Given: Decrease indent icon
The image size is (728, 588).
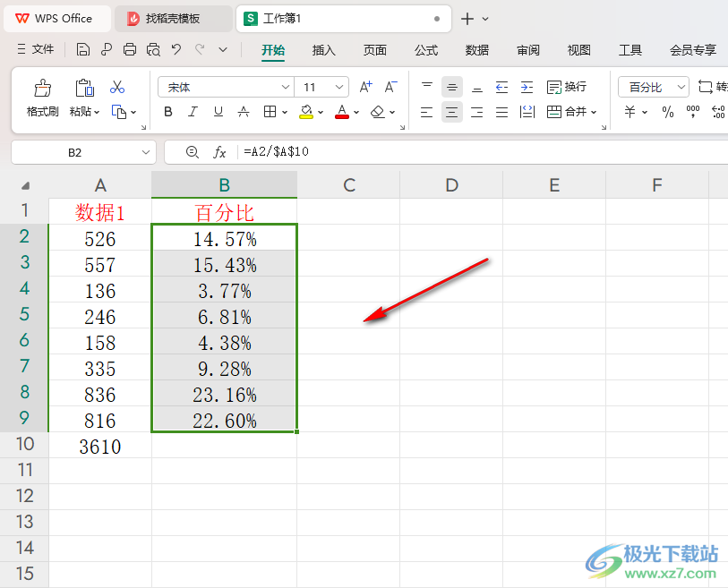Looking at the screenshot, I should pos(501,87).
